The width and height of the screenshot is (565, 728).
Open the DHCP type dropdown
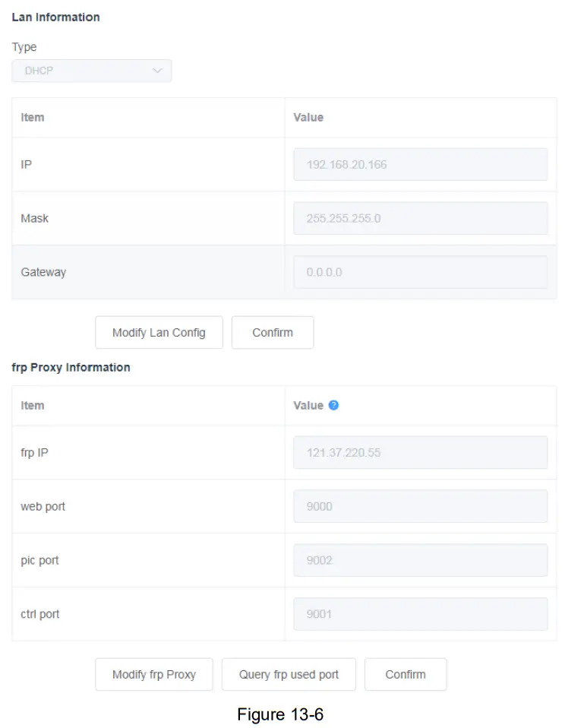point(91,71)
